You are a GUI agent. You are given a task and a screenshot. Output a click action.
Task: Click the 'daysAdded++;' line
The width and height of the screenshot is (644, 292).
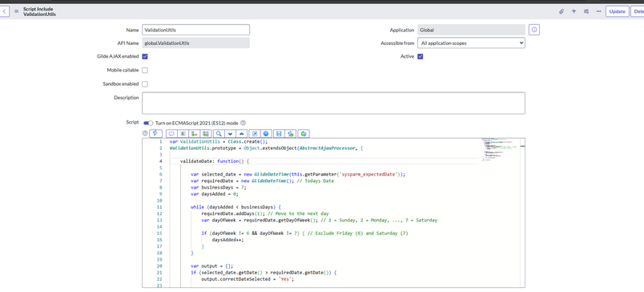pos(227,240)
